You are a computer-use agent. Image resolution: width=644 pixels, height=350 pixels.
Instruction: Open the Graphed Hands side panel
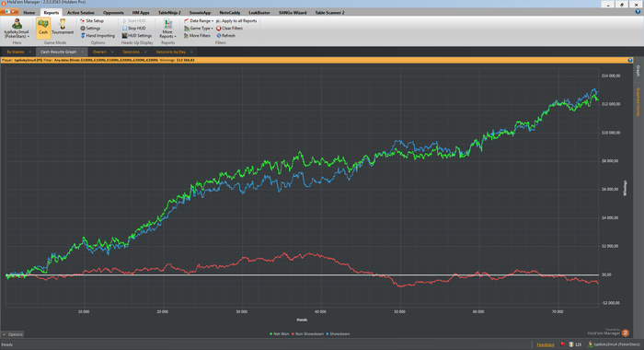click(638, 101)
